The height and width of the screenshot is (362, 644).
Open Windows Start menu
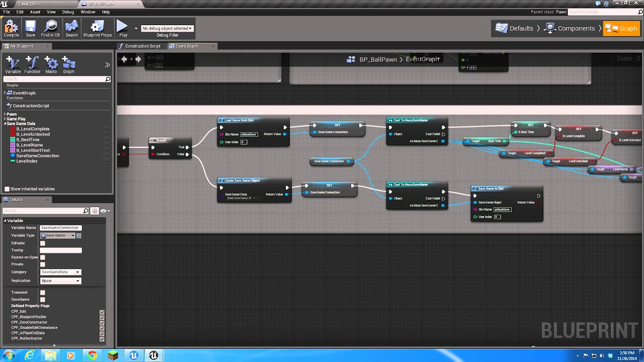[9, 355]
